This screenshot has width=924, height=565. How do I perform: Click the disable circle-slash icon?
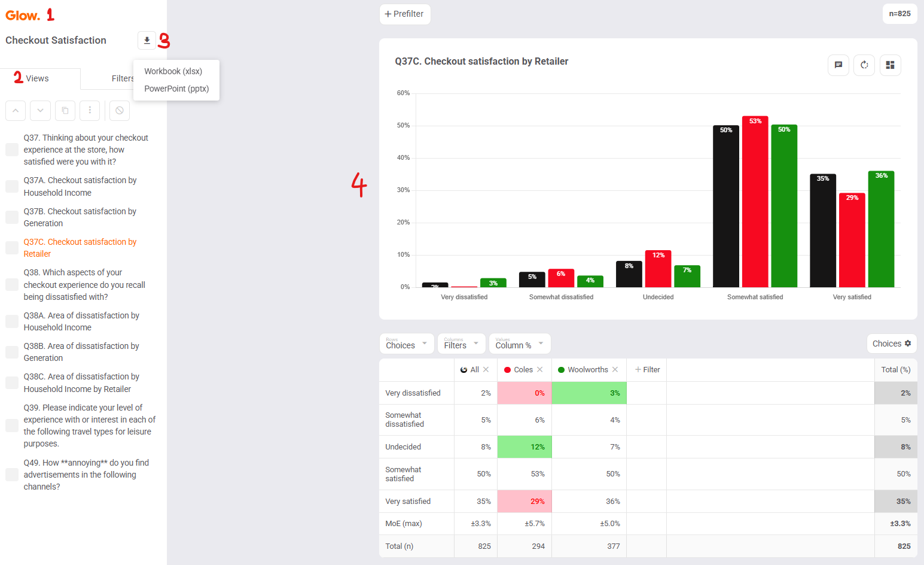point(120,110)
